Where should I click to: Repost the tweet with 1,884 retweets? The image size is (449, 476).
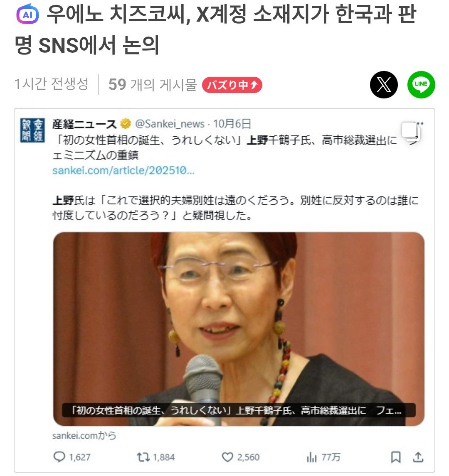point(143,457)
